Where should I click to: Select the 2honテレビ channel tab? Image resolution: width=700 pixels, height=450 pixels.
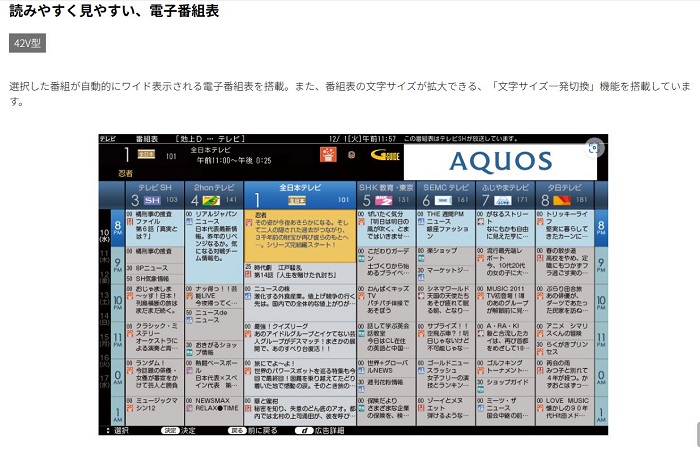(214, 194)
